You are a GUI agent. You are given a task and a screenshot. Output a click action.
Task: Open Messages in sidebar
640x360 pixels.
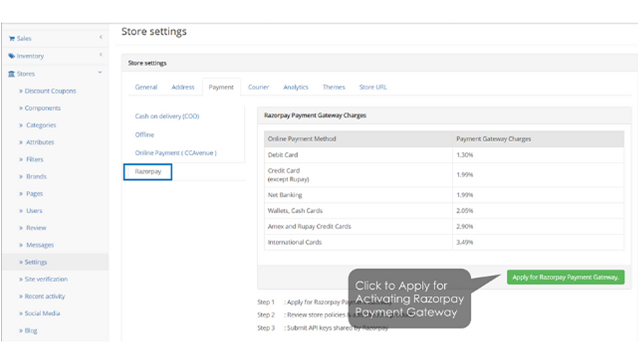pyautogui.click(x=40, y=245)
